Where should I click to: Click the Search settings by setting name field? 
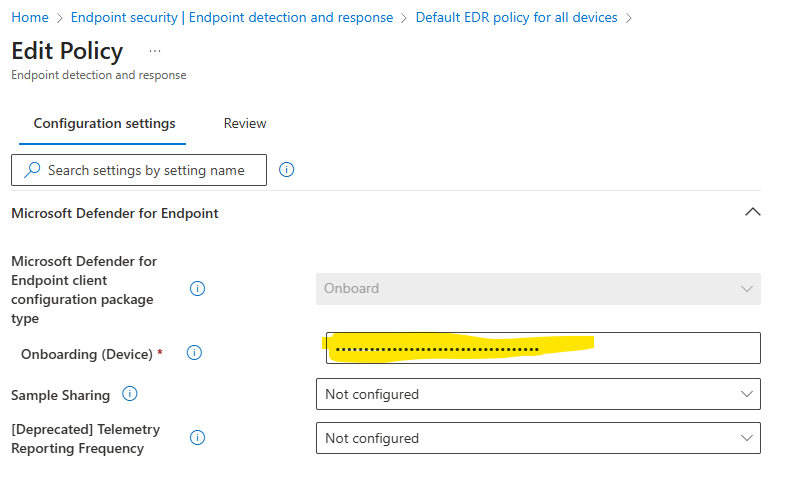coord(139,170)
